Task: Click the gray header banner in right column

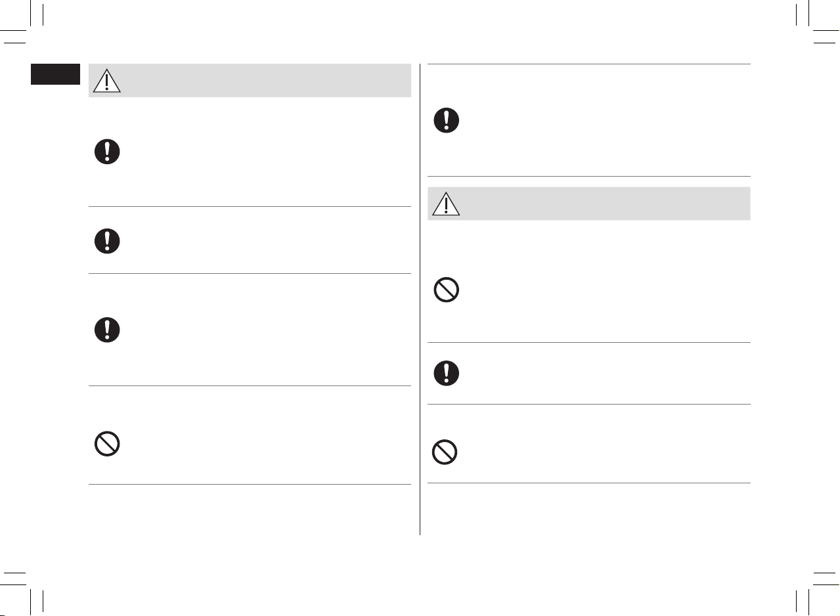Action: (x=589, y=204)
